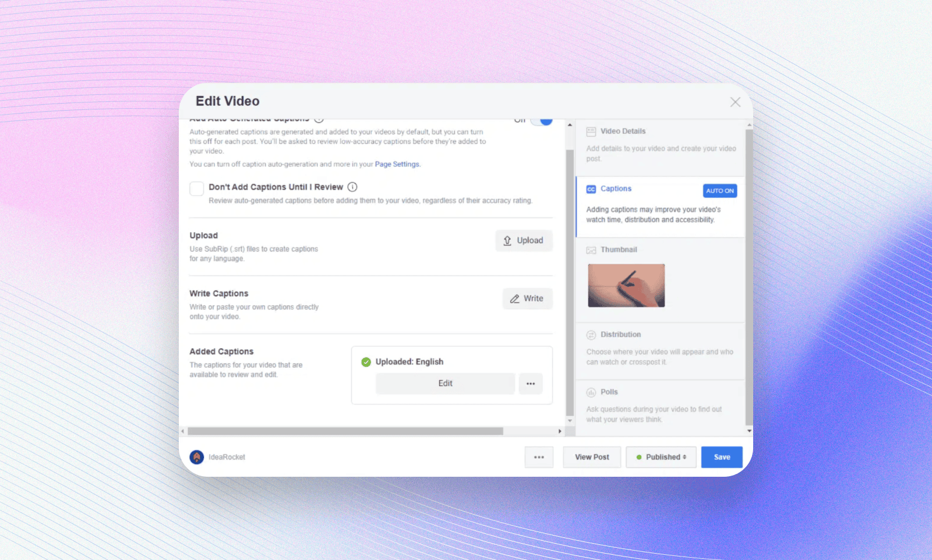Click the left panel vertical scrollbar
The height and width of the screenshot is (560, 932).
click(x=570, y=283)
